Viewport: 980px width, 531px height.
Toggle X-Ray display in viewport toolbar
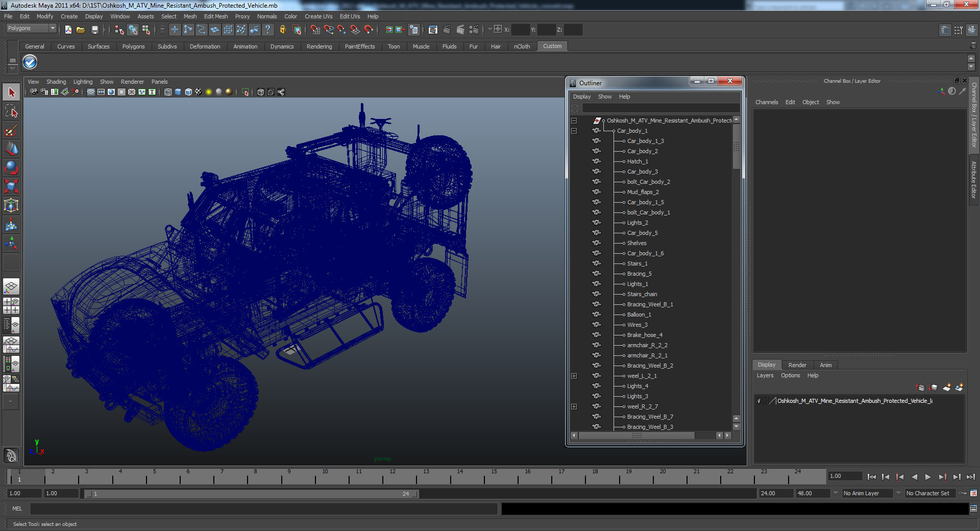point(261,92)
